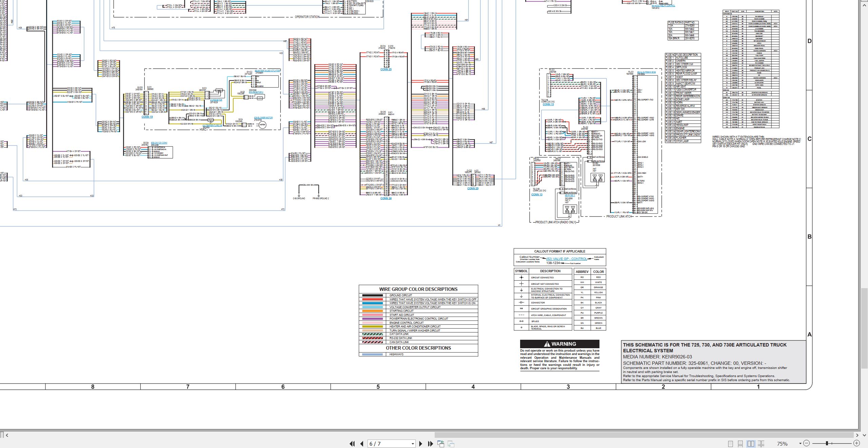Click the WARNING banner
Viewport: 868px width, 448px height.
(x=560, y=344)
